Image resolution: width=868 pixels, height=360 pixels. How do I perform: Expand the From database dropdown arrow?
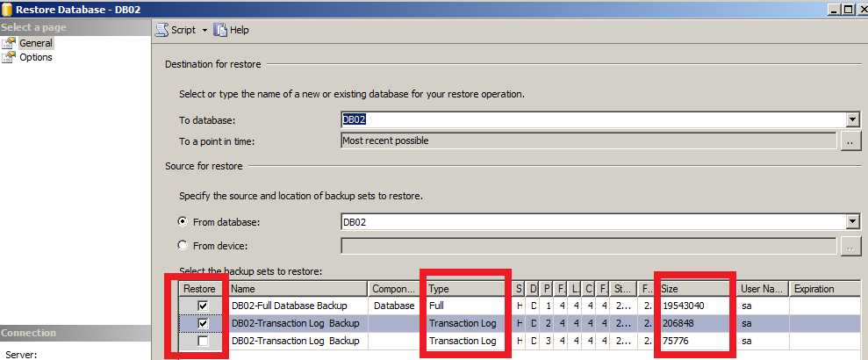click(x=852, y=222)
